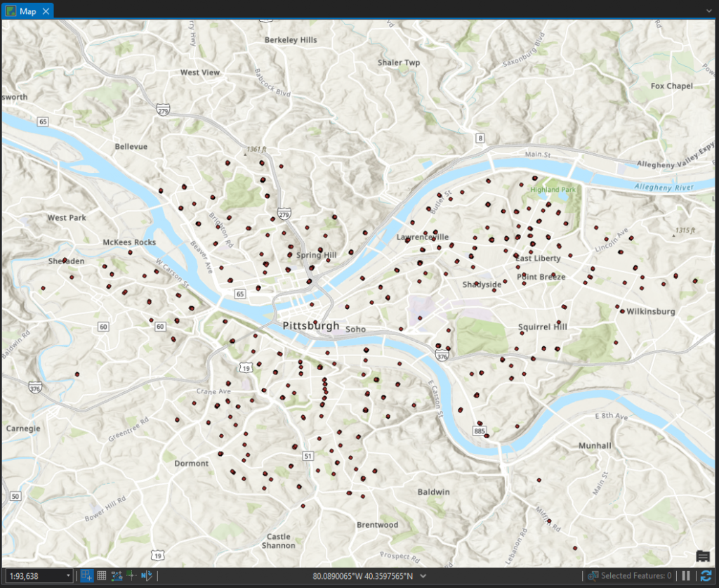Toggle the map grid display
Viewport: 719px width, 588px height.
point(102,576)
